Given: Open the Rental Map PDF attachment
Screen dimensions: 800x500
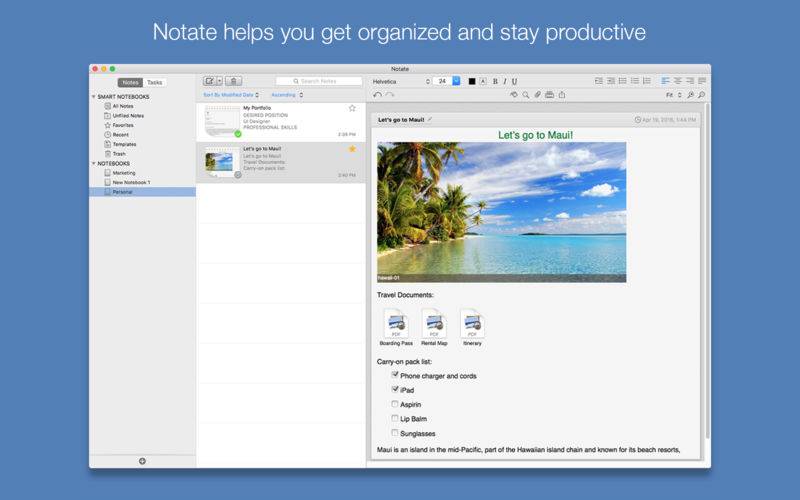Looking at the screenshot, I should [434, 328].
